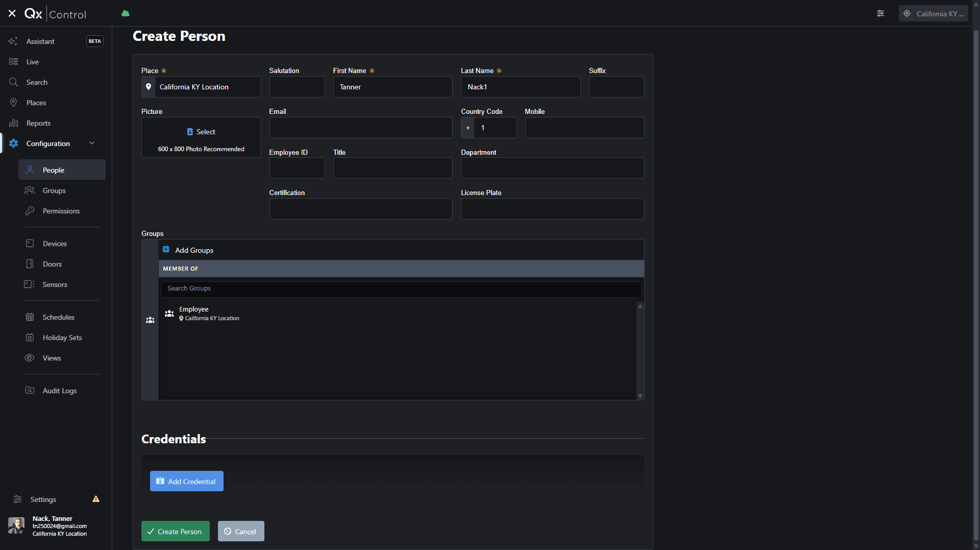Click the green cloud status icon
The image size is (980, 550).
126,14
